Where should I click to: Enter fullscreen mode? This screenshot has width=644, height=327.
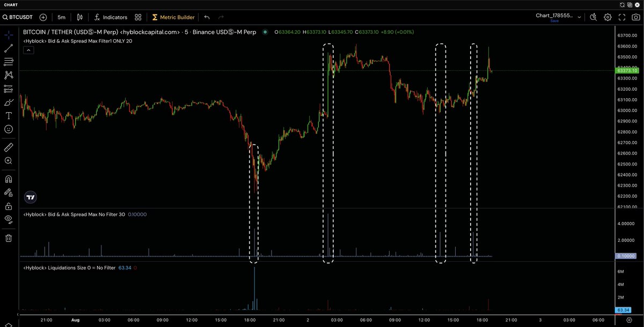pos(621,17)
